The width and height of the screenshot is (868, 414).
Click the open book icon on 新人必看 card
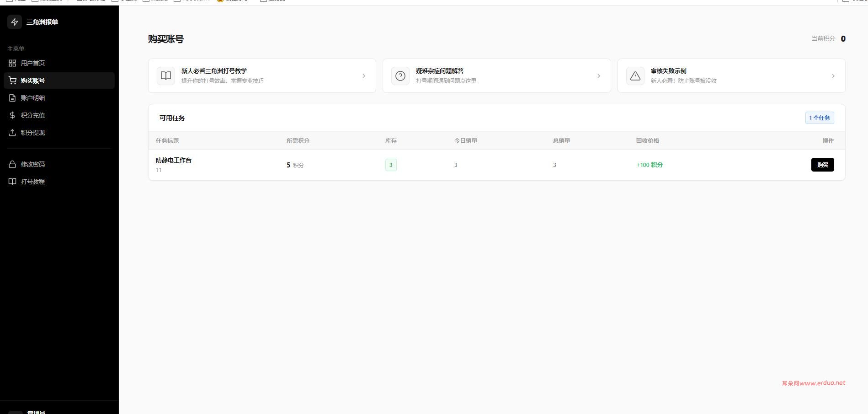coord(166,76)
